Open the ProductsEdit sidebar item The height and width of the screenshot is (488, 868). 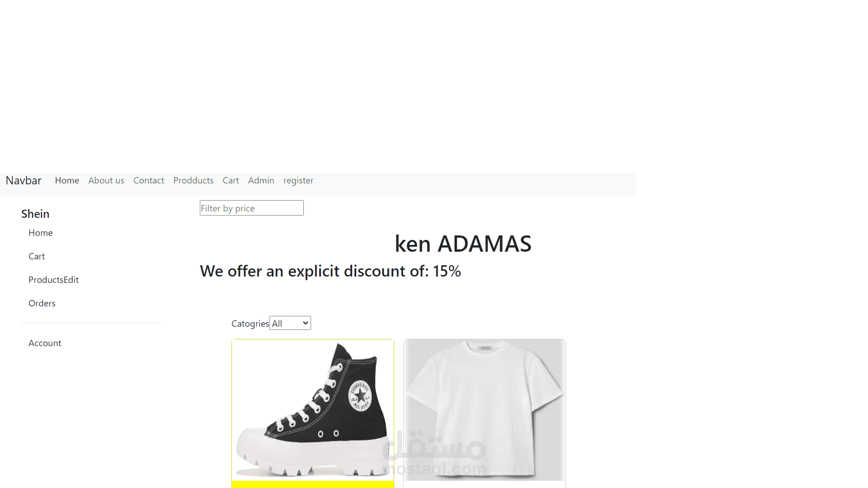click(x=53, y=280)
